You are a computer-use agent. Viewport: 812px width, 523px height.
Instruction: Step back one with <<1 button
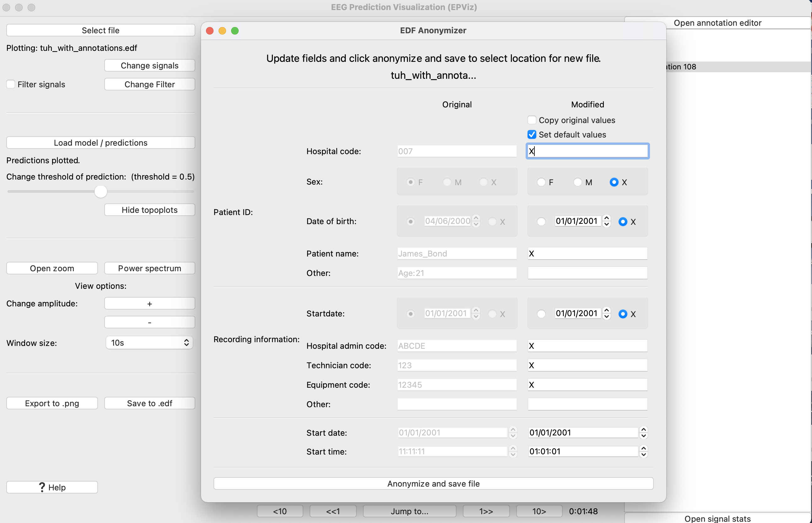tap(333, 511)
